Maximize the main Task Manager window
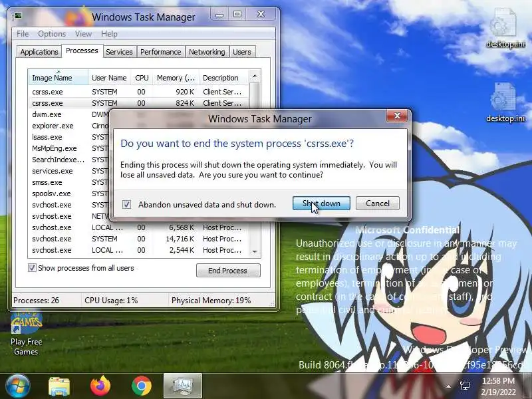532x399 pixels. [x=237, y=15]
